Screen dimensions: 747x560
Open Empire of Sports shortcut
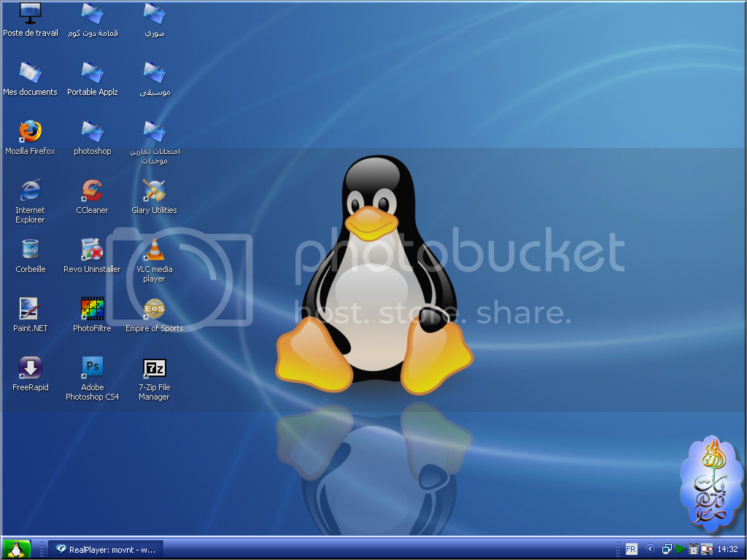pos(154,309)
